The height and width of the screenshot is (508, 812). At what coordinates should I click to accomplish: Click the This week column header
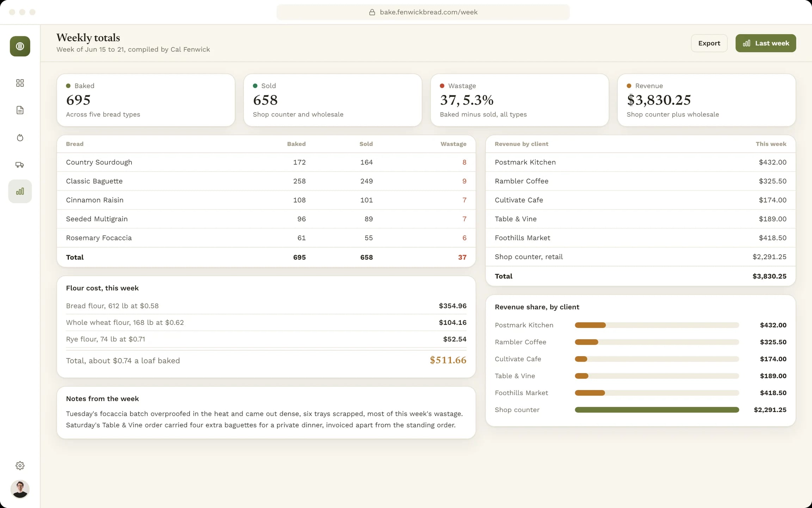point(771,144)
